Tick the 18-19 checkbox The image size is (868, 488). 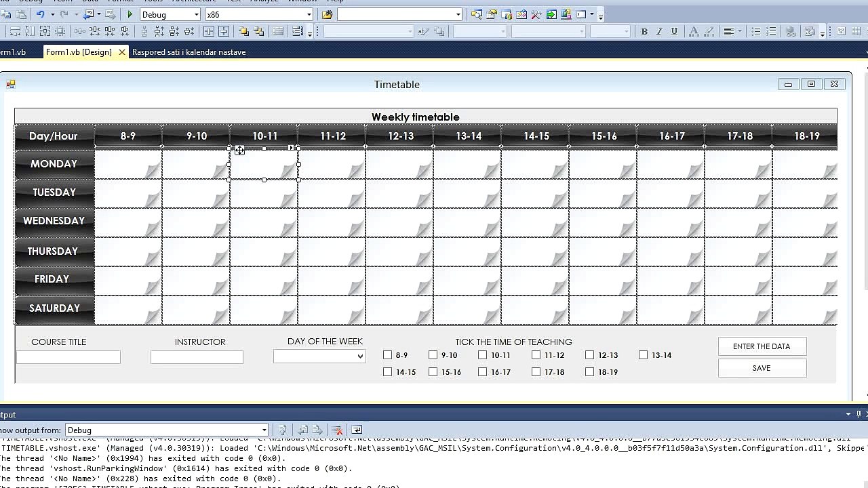590,371
